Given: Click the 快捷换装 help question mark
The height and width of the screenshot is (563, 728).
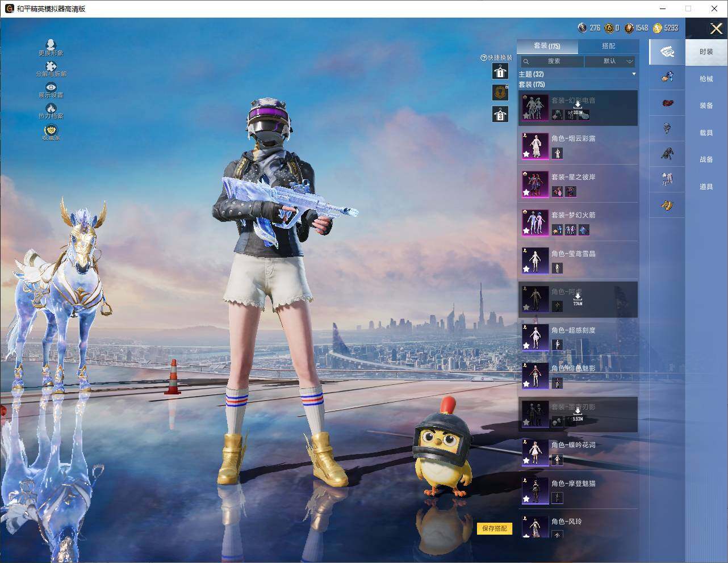Looking at the screenshot, I should point(484,58).
